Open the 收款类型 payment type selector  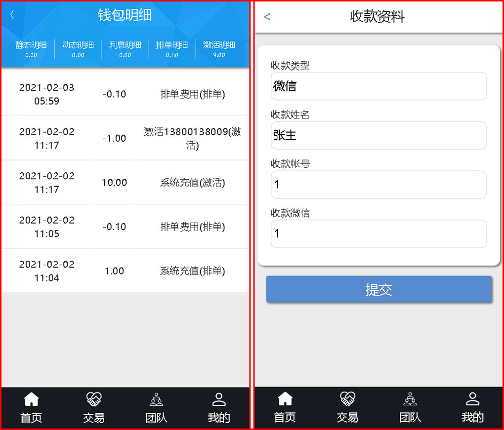pyautogui.click(x=378, y=86)
